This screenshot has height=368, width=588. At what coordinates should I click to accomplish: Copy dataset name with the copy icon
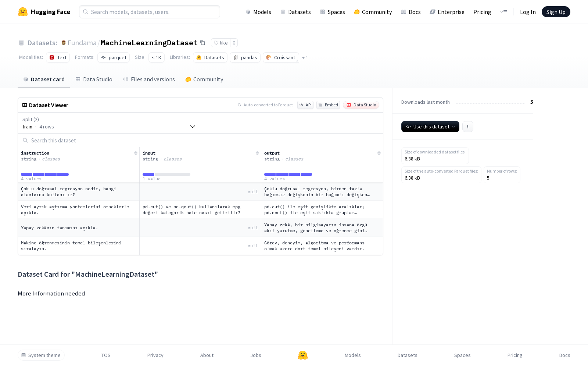202,43
